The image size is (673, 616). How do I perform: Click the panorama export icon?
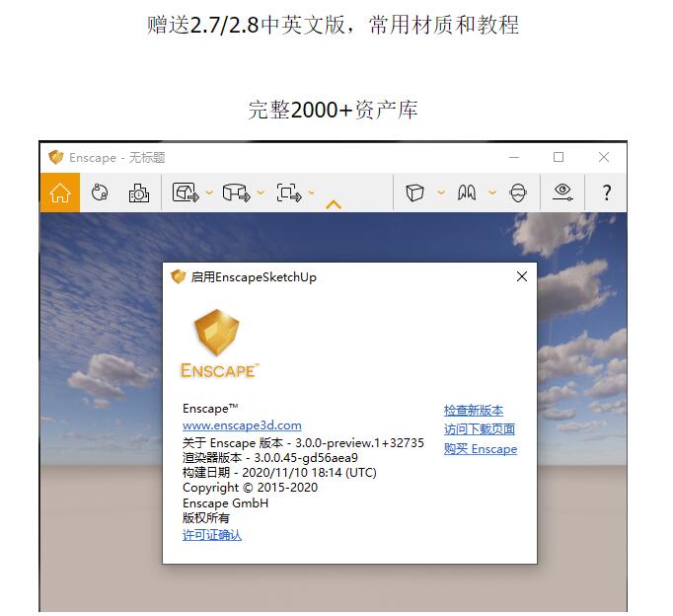click(237, 192)
